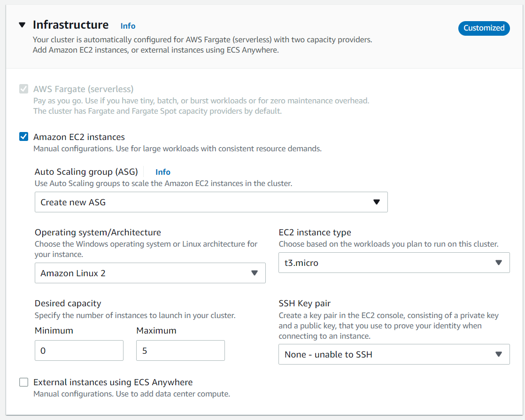The image size is (525, 420).
Task: Click the Infrastructure section heading
Action: (70, 25)
